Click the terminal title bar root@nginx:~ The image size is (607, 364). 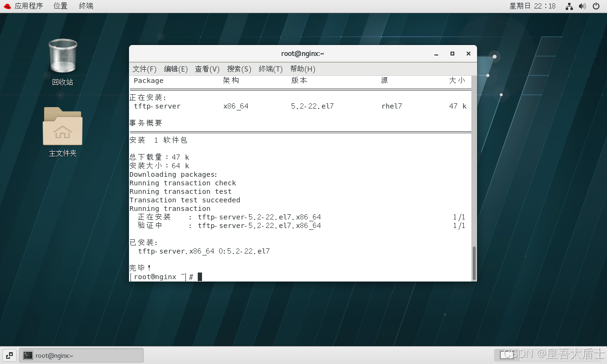pos(303,54)
